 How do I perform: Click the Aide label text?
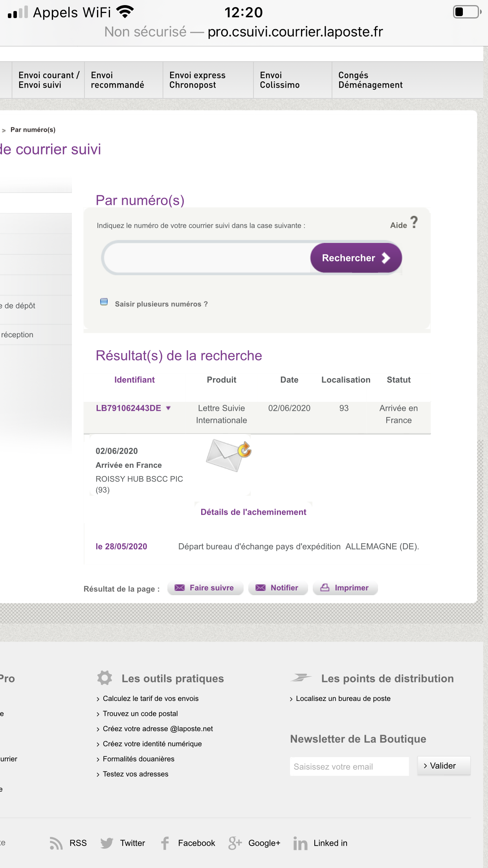(398, 225)
